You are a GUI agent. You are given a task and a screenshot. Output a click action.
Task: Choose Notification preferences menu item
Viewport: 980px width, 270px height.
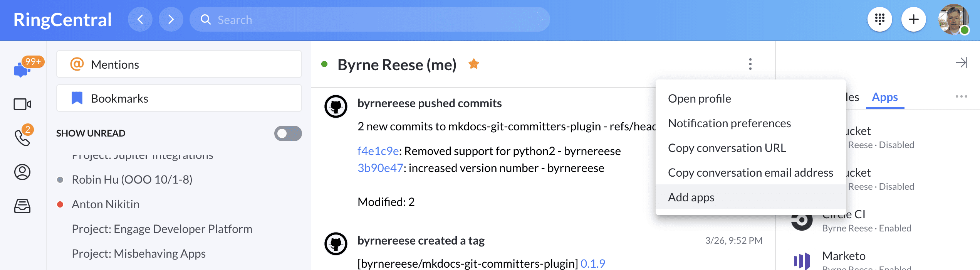729,123
